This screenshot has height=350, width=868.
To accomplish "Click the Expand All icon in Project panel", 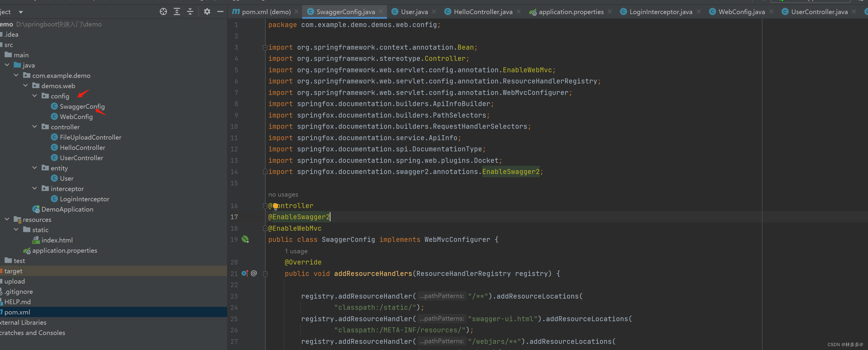I will click(x=177, y=12).
